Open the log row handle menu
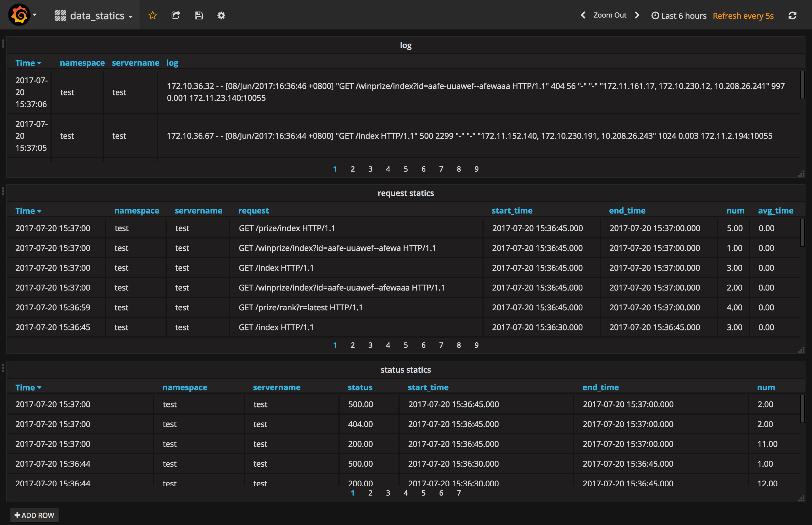The width and height of the screenshot is (812, 525). pos(3,44)
